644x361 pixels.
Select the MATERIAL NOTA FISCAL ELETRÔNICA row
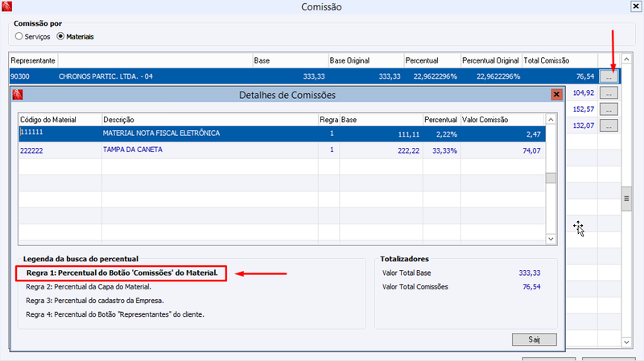point(283,133)
